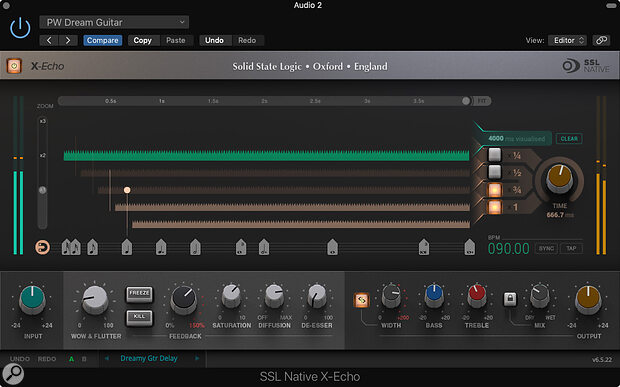Disable the x¾ delay tap button
This screenshot has height=387, width=620.
click(494, 190)
